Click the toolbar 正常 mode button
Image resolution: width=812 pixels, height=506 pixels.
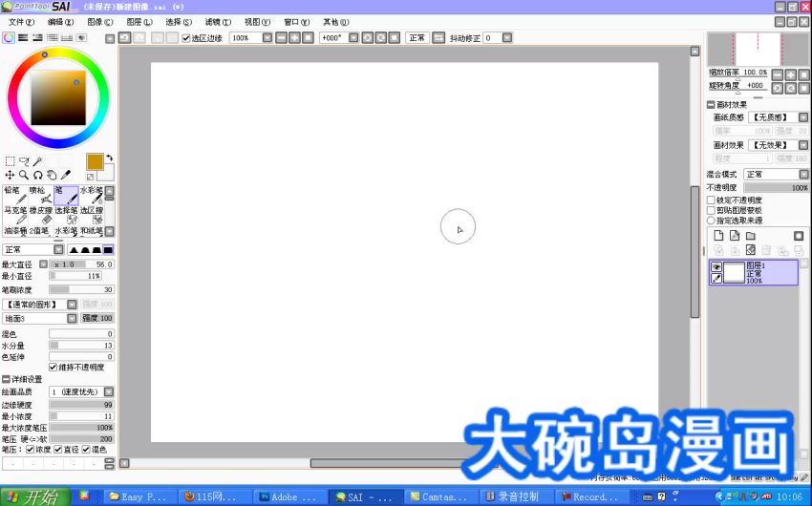coord(417,38)
